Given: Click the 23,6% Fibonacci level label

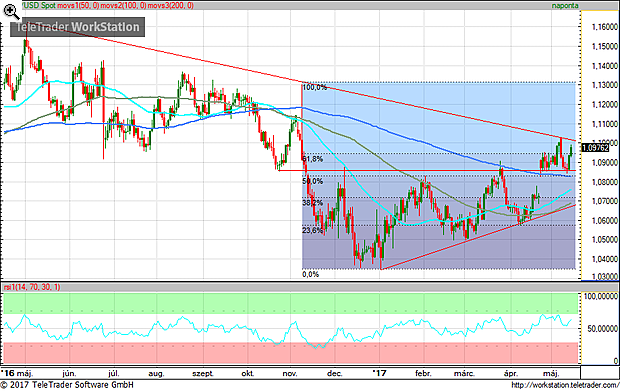Looking at the screenshot, I should 313,230.
